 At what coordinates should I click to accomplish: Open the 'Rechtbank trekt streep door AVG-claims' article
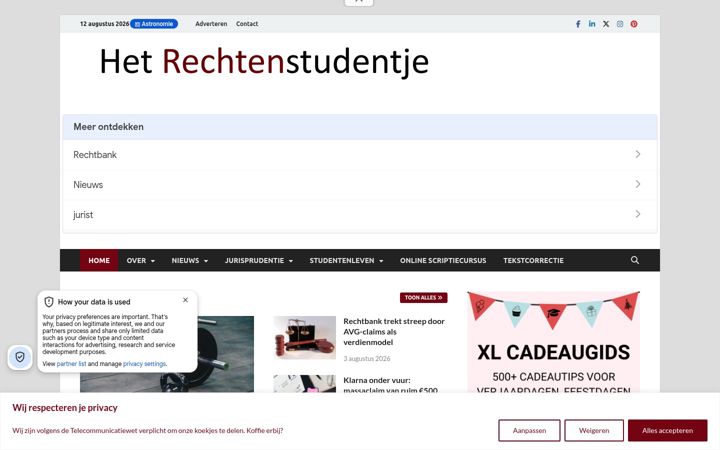click(394, 332)
